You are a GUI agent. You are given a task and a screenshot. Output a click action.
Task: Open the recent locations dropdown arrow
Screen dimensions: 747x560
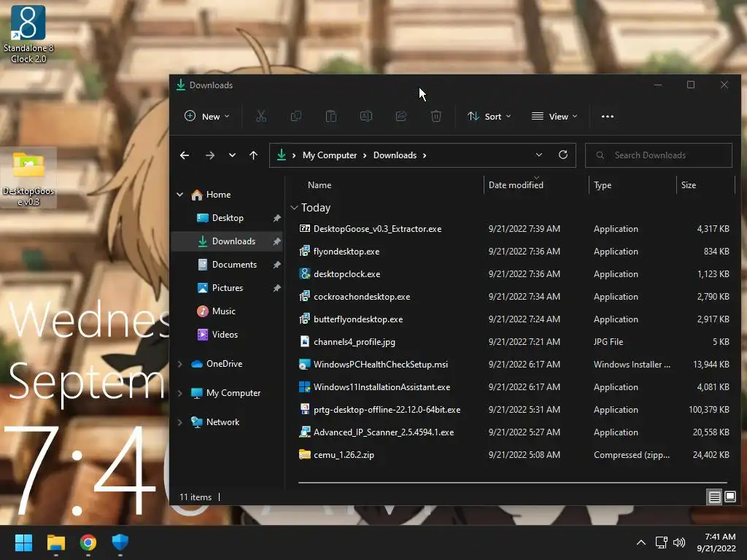click(x=232, y=155)
